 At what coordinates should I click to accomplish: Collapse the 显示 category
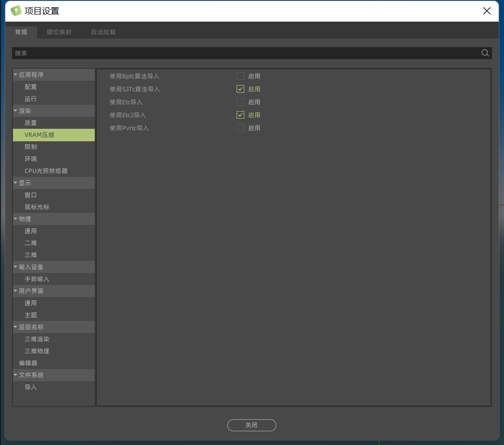pos(15,183)
